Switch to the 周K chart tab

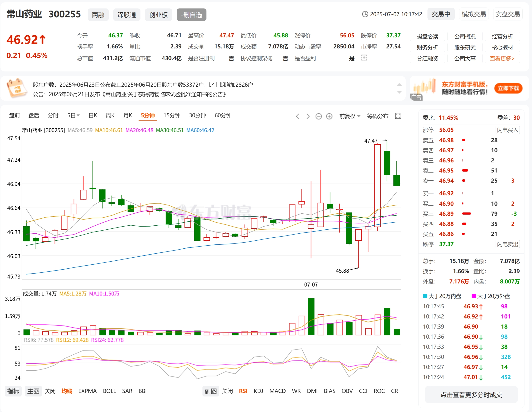[x=110, y=115]
